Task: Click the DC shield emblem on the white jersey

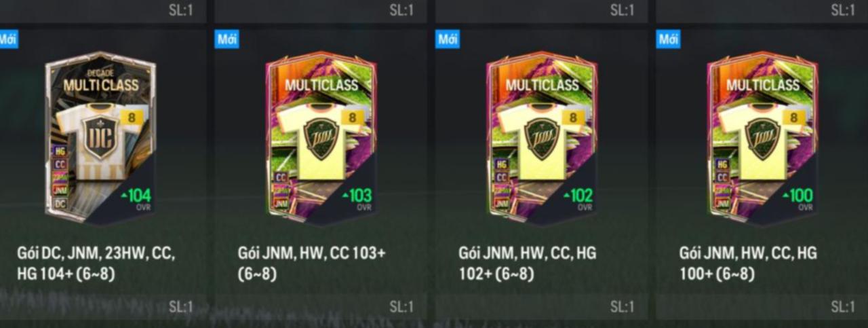Action: (100, 136)
